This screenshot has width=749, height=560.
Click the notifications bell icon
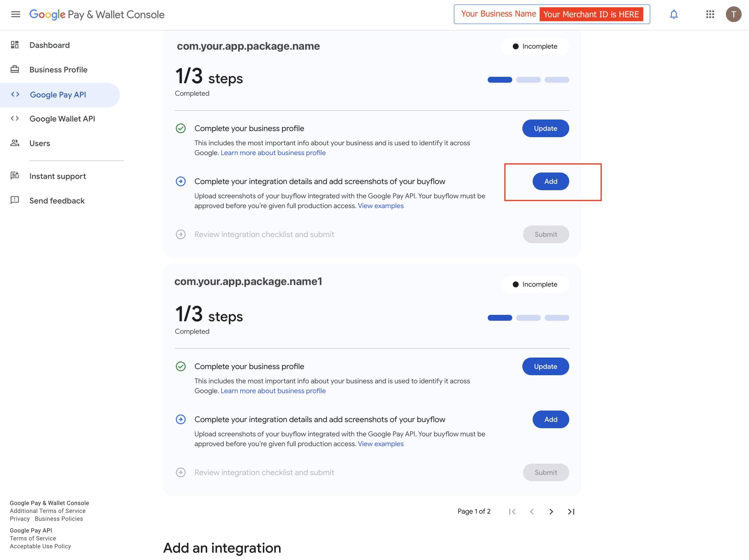point(674,14)
